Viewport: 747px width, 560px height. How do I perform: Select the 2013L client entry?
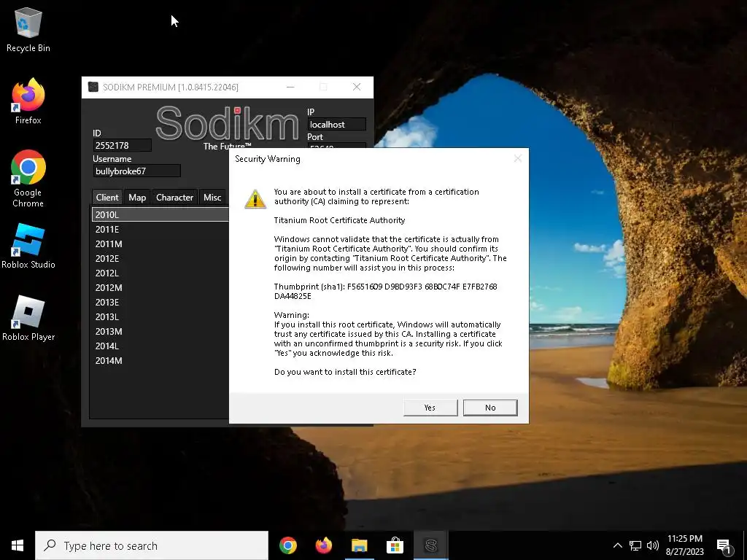(160, 316)
